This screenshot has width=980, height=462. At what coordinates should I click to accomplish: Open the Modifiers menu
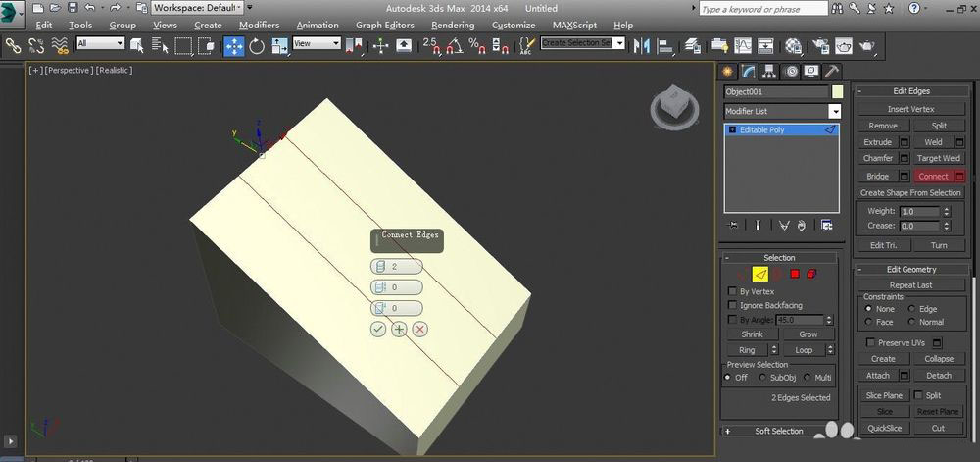pos(259,25)
